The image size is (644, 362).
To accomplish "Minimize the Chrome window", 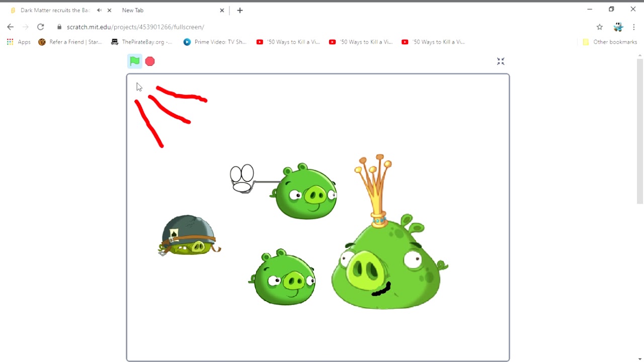I will 590,9.
